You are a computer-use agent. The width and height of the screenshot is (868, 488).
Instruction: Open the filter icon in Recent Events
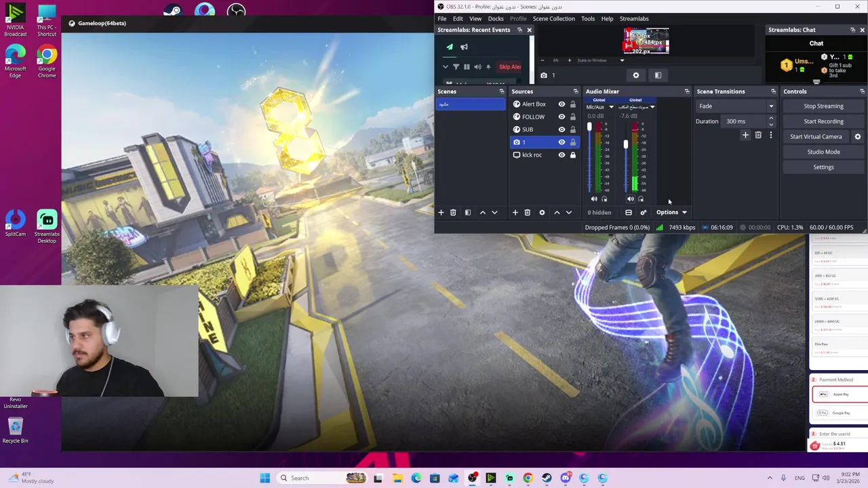coord(456,66)
